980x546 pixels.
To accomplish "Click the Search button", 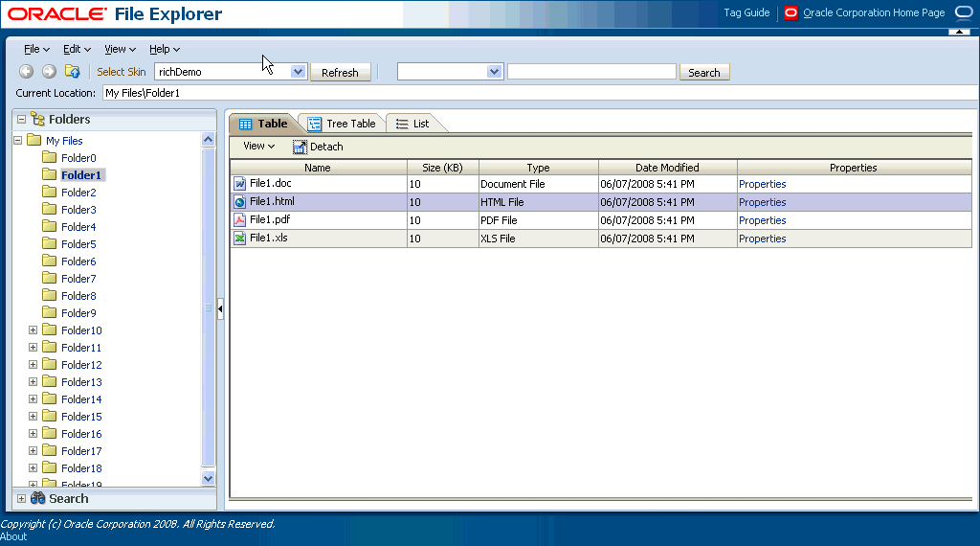I will pos(704,73).
